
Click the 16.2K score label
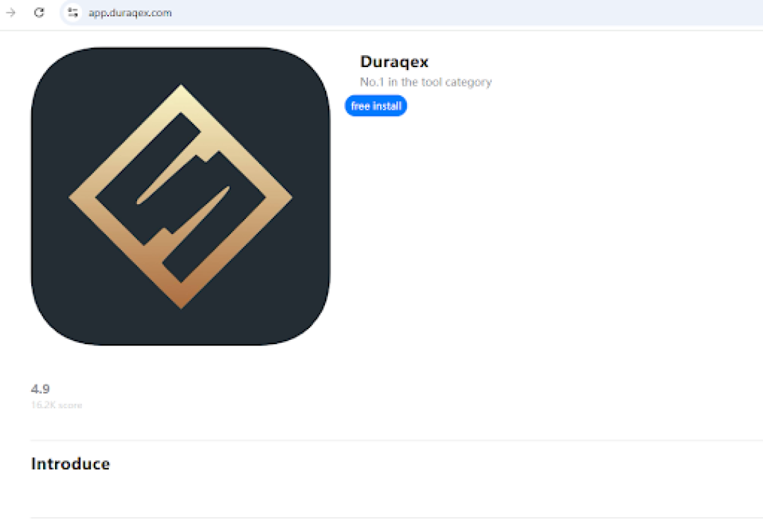[57, 405]
